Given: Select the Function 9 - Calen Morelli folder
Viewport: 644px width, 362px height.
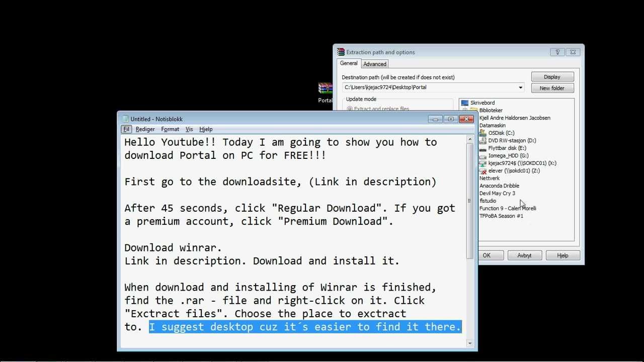Looking at the screenshot, I should coord(508,209).
